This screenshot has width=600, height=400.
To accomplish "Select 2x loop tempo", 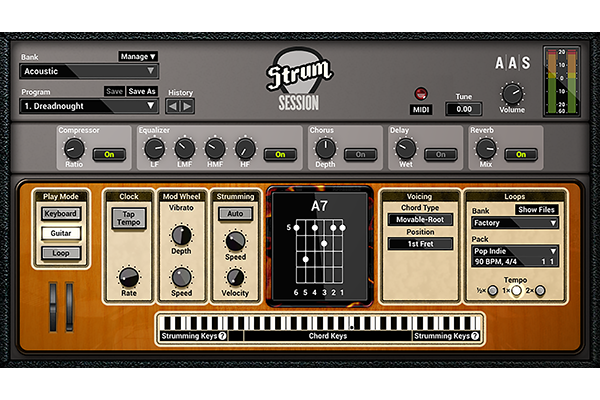I will point(540,291).
